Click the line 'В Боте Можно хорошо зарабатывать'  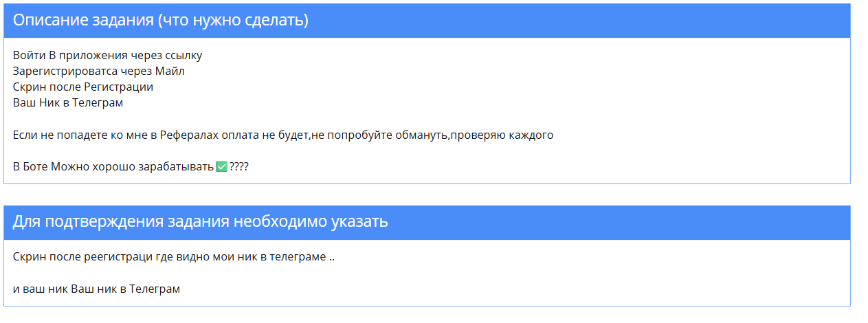113,167
